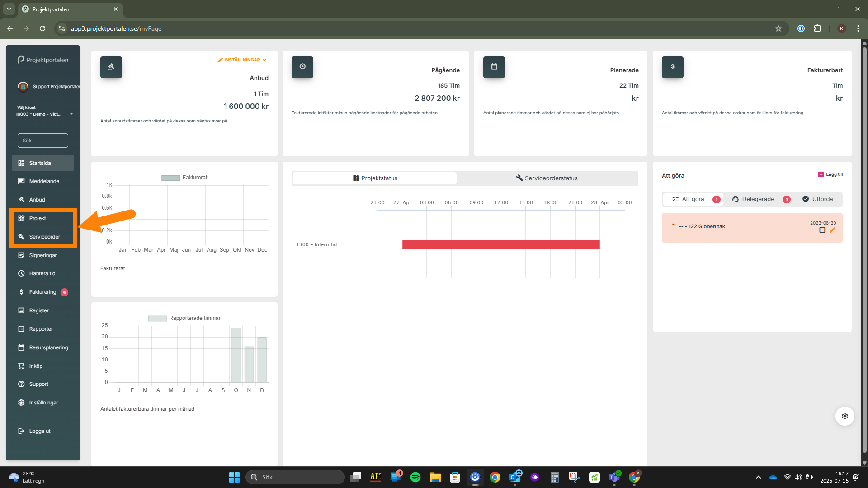Select the Delegerade tab

(758, 199)
